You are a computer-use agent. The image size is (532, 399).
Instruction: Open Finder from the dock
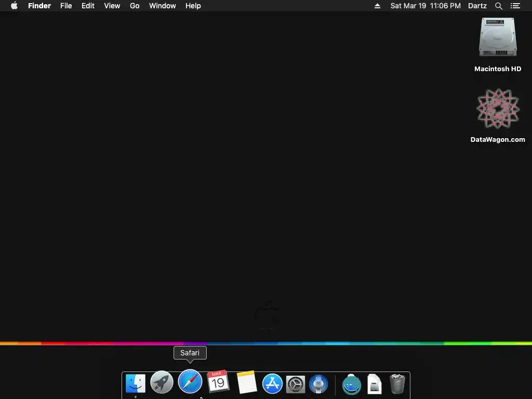136,383
